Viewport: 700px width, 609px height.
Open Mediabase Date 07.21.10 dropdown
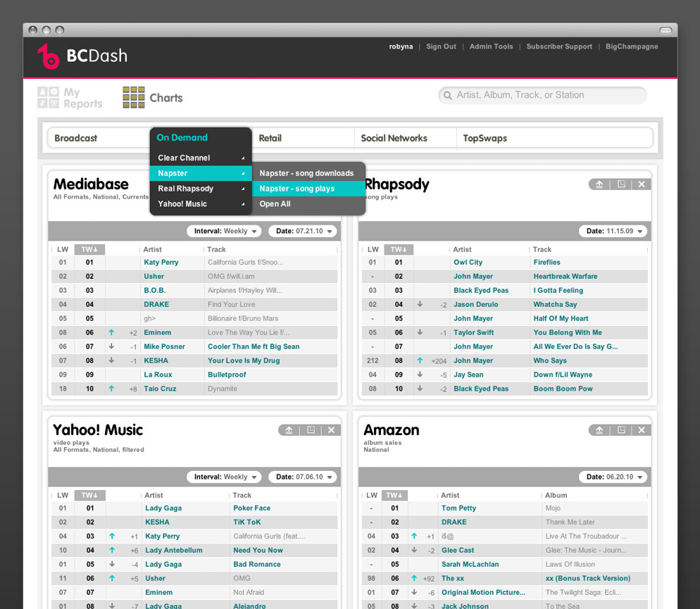303,231
